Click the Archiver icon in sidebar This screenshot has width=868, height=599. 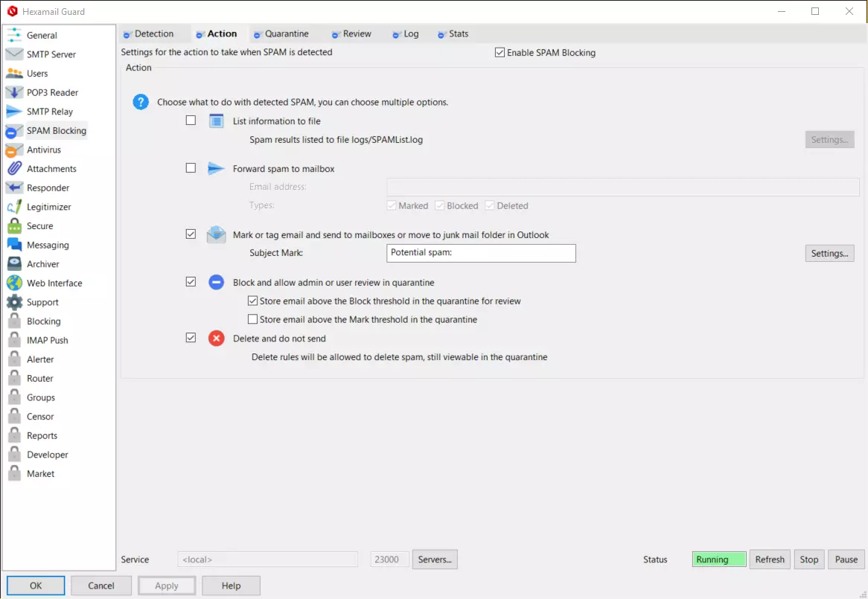coord(14,264)
